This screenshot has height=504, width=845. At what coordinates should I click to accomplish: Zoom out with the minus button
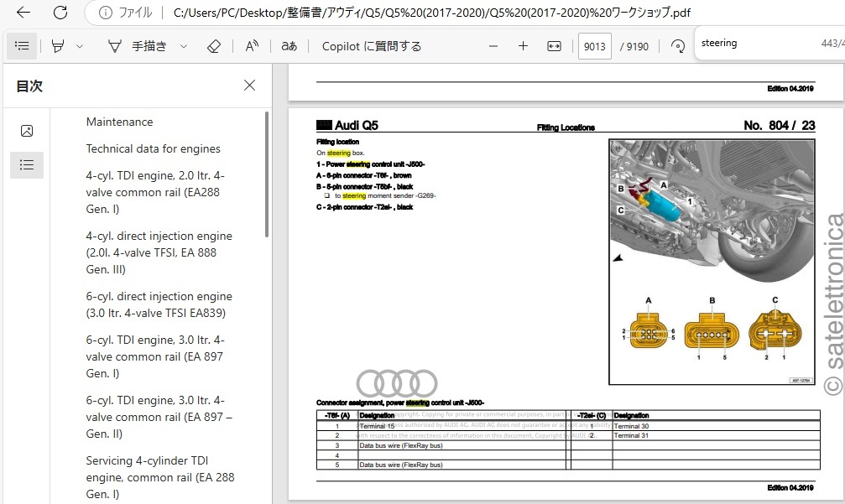point(493,46)
